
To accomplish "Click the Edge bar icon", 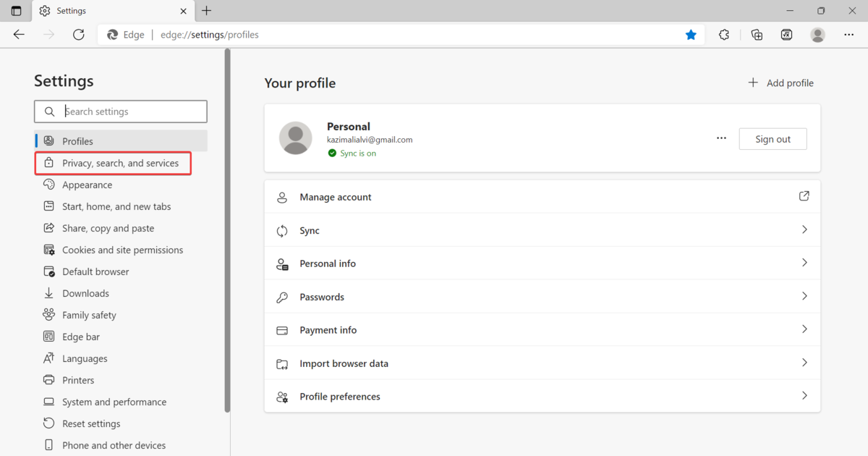I will [48, 337].
